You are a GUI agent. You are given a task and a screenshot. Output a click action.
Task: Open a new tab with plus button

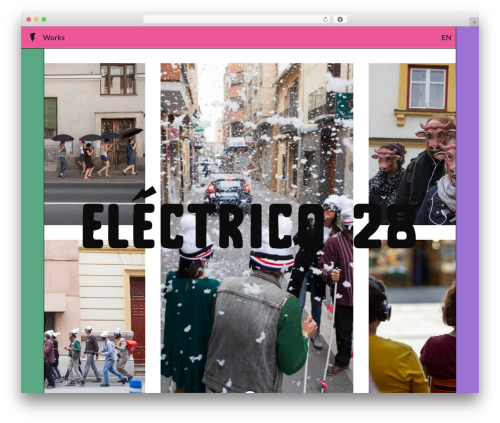tap(474, 22)
